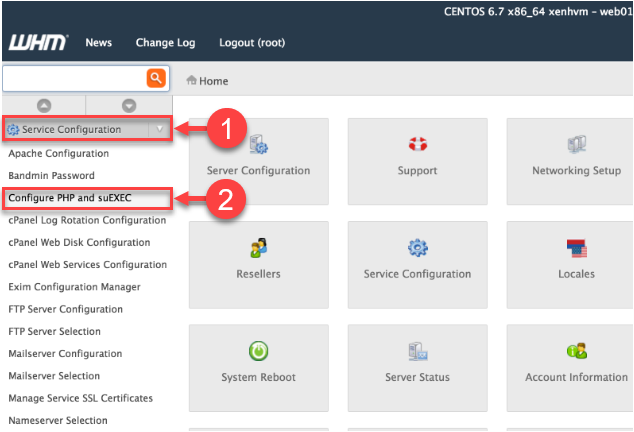Screen dimensions: 634x432
Task: Open the Support lifebuoy icon
Action: click(x=417, y=146)
